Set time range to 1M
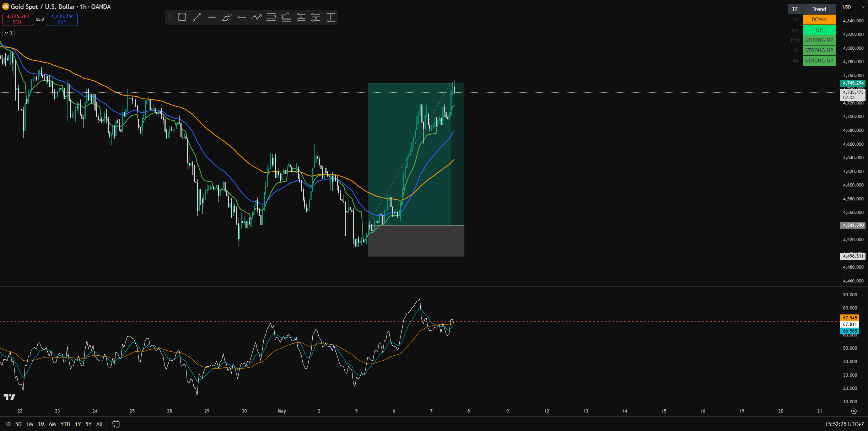This screenshot has height=431, width=868. tap(30, 424)
